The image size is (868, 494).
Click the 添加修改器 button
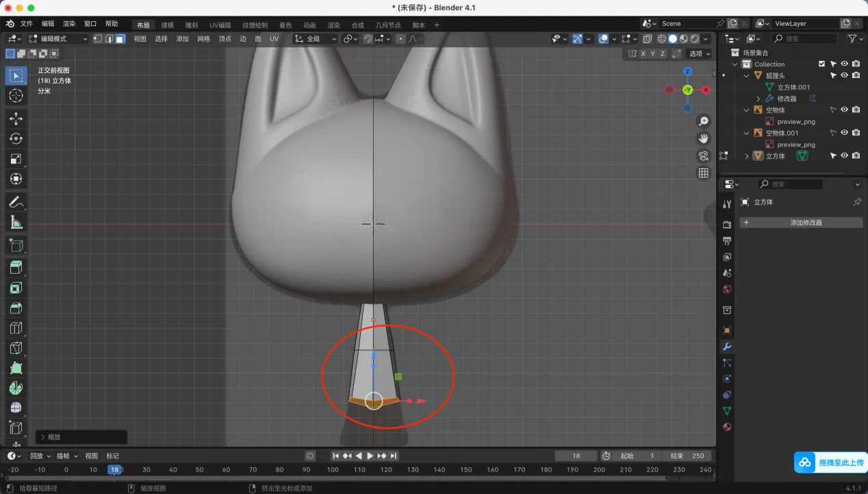pyautogui.click(x=801, y=222)
